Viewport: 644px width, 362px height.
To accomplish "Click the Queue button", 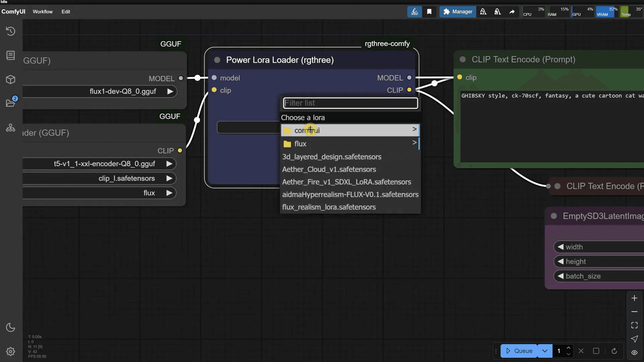I will click(x=519, y=351).
